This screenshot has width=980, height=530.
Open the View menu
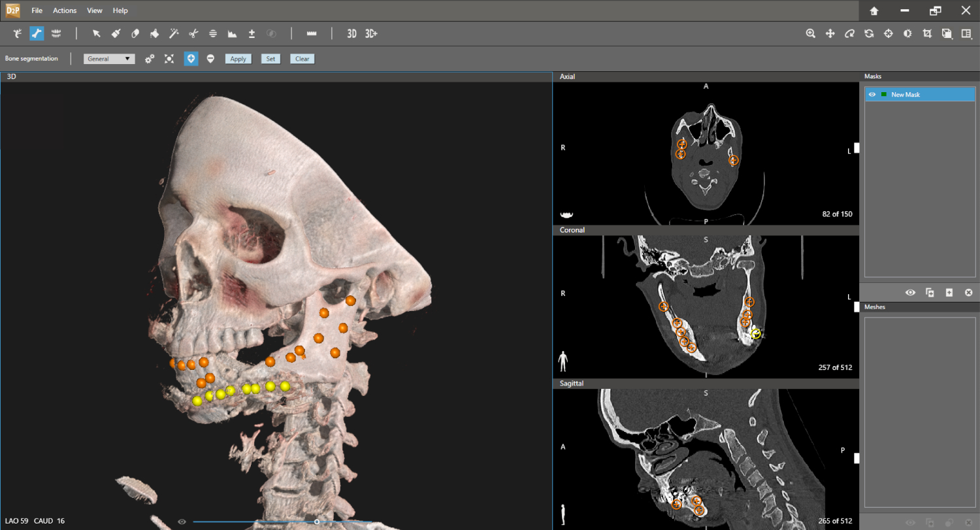pyautogui.click(x=95, y=10)
